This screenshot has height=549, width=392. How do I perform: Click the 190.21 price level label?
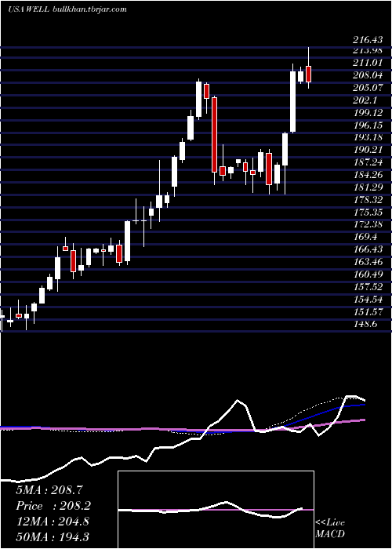367,150
